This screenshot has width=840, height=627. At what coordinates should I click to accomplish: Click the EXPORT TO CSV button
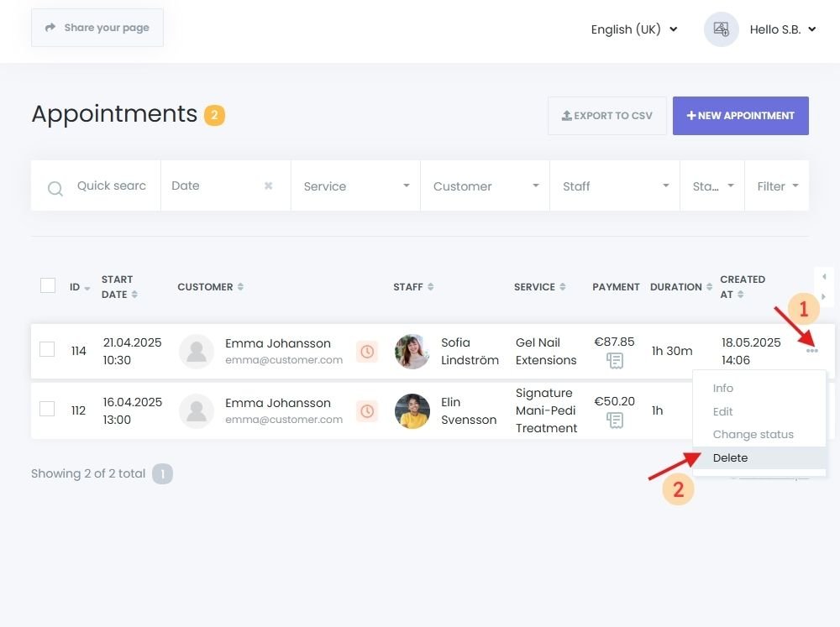pyautogui.click(x=606, y=116)
